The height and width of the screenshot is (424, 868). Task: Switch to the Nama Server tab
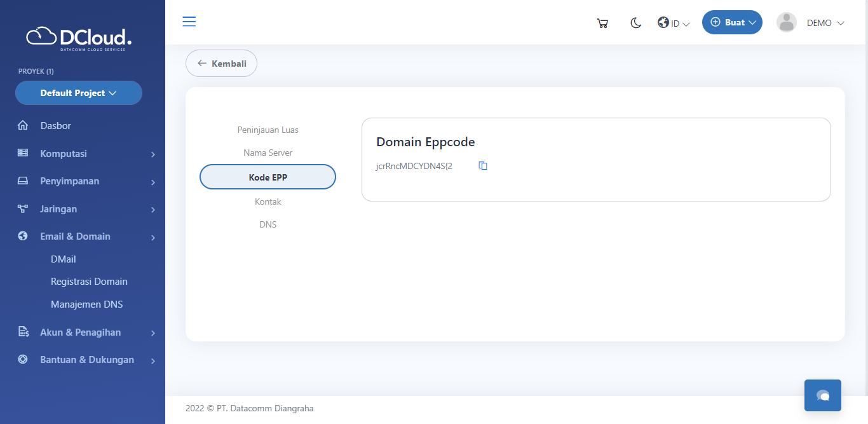coord(268,153)
